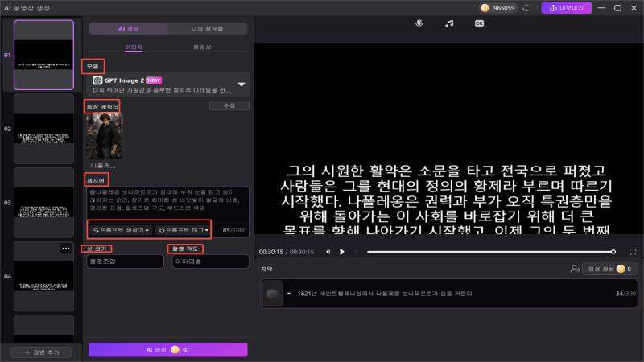
Task: Open the 촬영 각도 selector showing 아이레벨
Action: pos(210,261)
